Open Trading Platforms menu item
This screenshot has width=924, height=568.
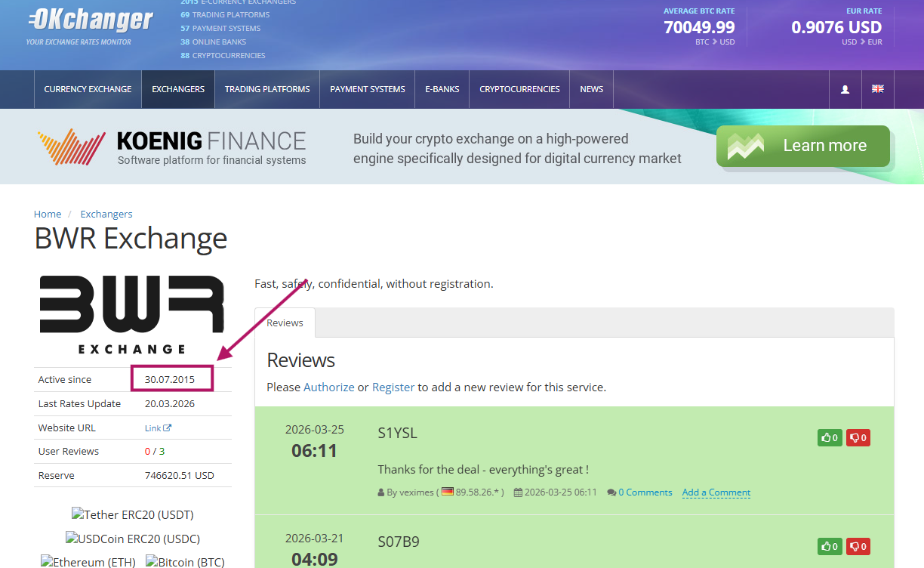click(267, 89)
